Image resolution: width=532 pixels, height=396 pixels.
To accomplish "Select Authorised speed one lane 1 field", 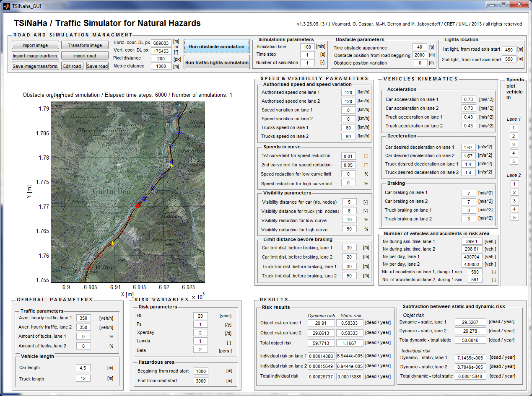I will (348, 92).
